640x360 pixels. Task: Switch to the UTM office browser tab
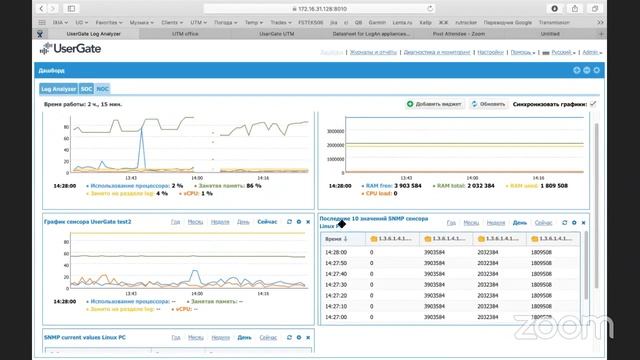185,34
